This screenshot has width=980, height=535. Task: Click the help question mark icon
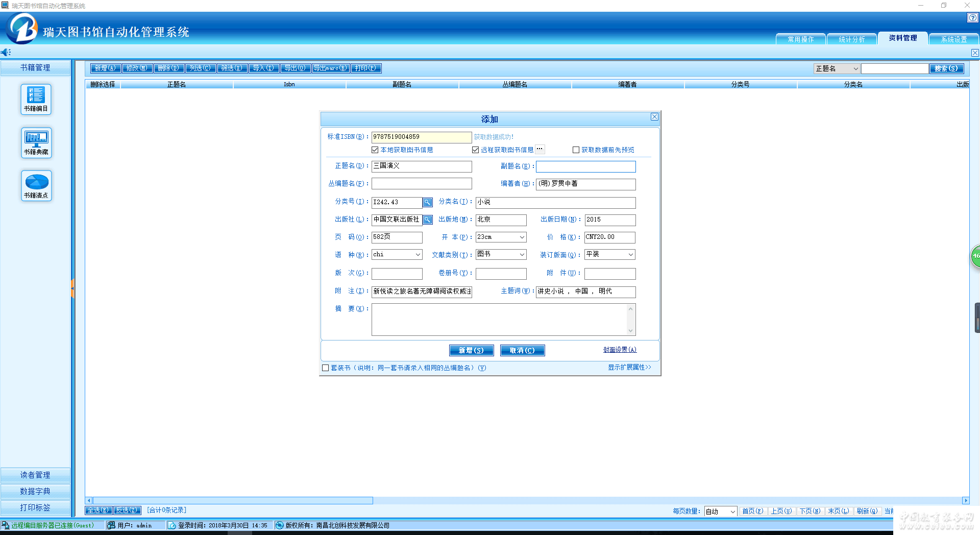coord(972,18)
